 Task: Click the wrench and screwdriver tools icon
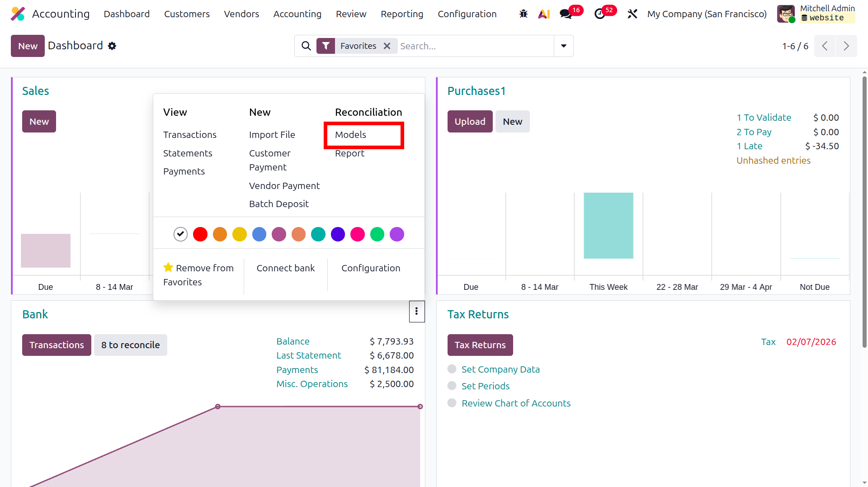[632, 14]
